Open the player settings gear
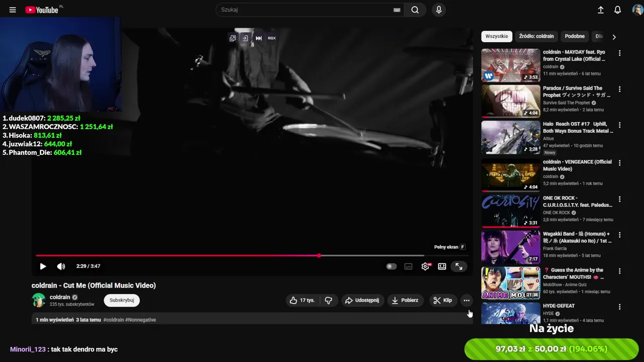This screenshot has width=644, height=362. tap(426, 266)
